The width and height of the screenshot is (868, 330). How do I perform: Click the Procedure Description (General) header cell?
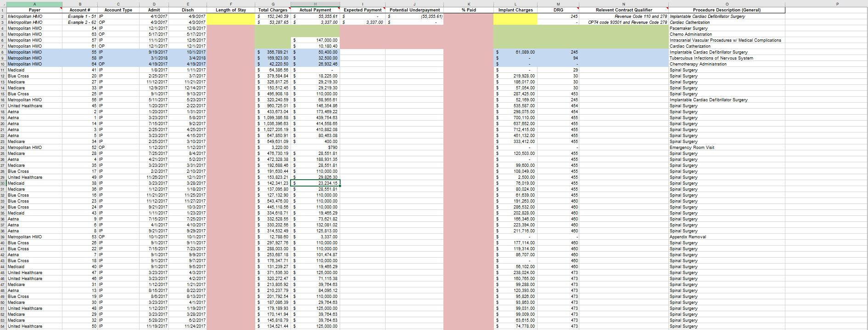[727, 10]
